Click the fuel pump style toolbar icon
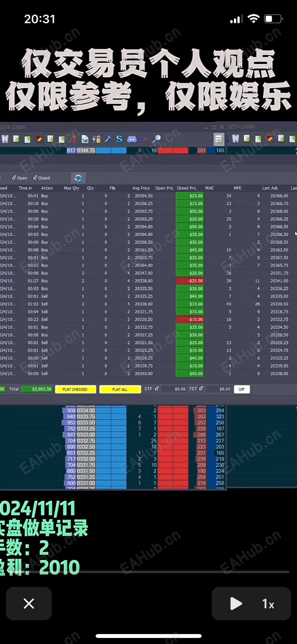This screenshot has width=297, height=644. (96, 139)
